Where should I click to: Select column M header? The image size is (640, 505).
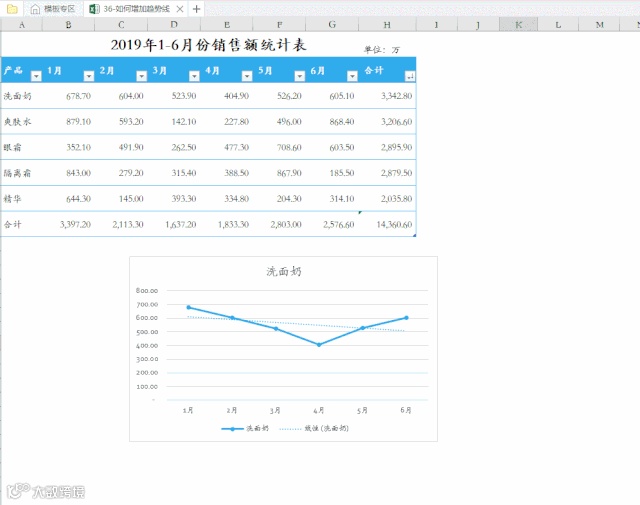[599, 25]
